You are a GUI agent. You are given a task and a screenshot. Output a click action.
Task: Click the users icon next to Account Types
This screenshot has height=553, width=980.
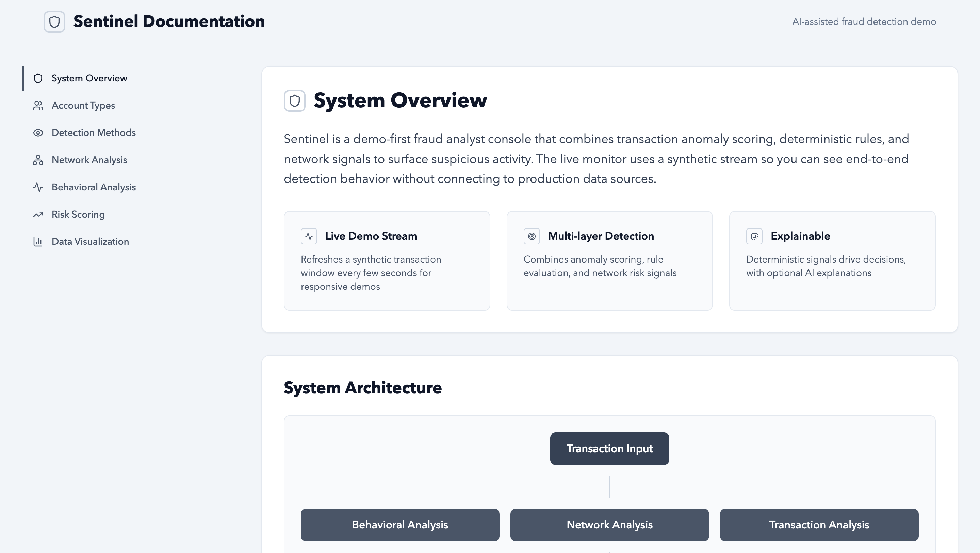pos(38,106)
